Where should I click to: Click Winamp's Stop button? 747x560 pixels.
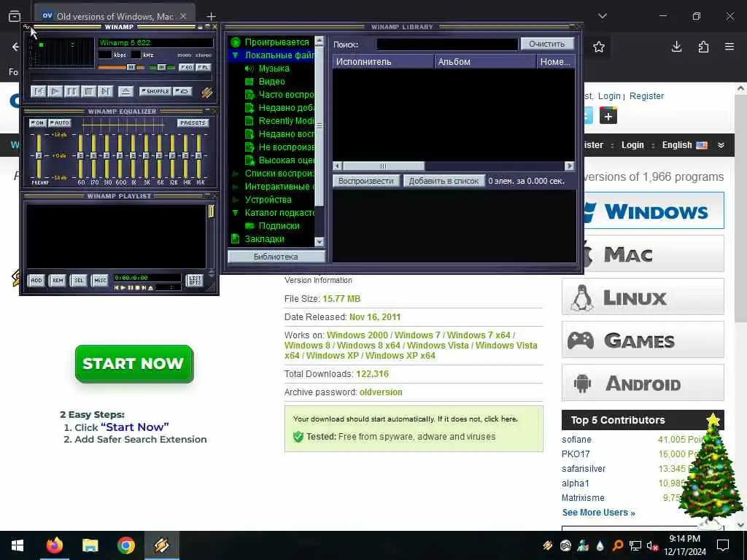(x=88, y=91)
